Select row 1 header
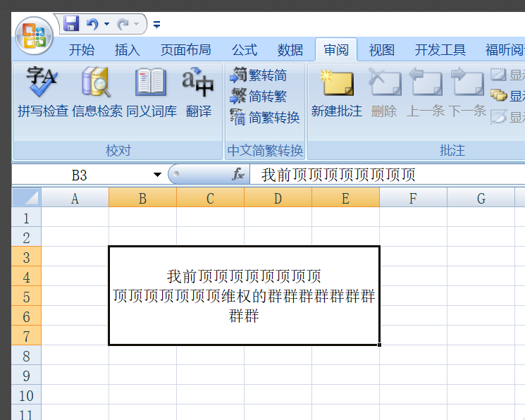This screenshot has height=420, width=525. point(27,217)
